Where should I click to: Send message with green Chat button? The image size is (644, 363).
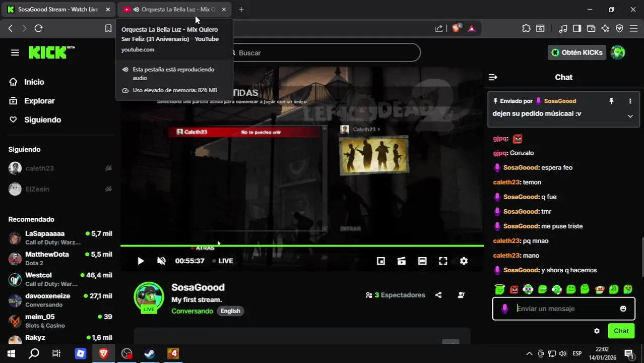pyautogui.click(x=621, y=331)
